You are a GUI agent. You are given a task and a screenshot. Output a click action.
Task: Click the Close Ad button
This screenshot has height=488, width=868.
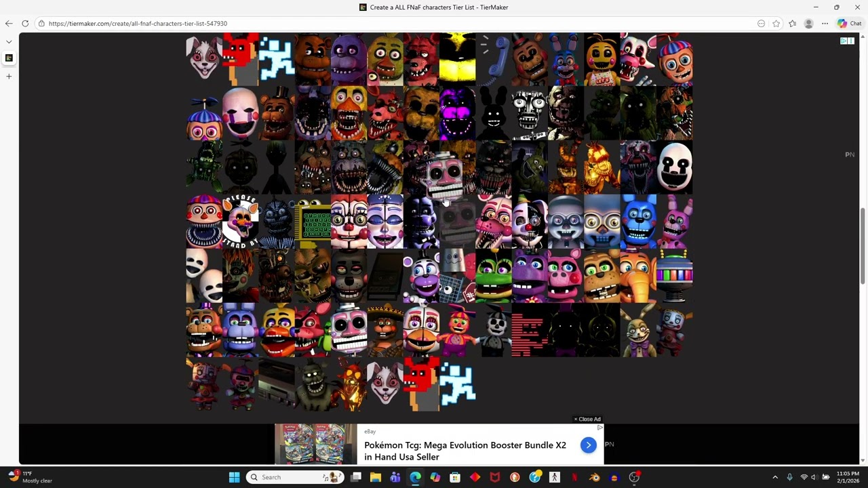587,419
